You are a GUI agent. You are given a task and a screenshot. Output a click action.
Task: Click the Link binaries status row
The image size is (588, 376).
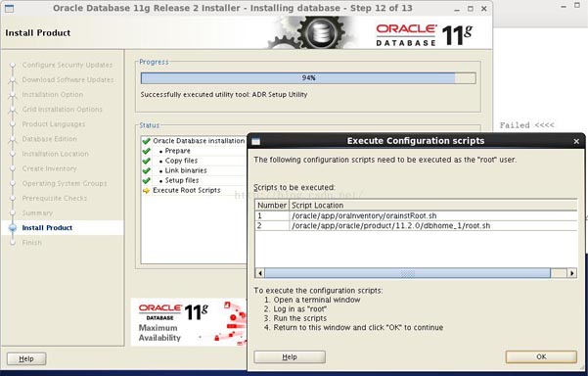194,170
